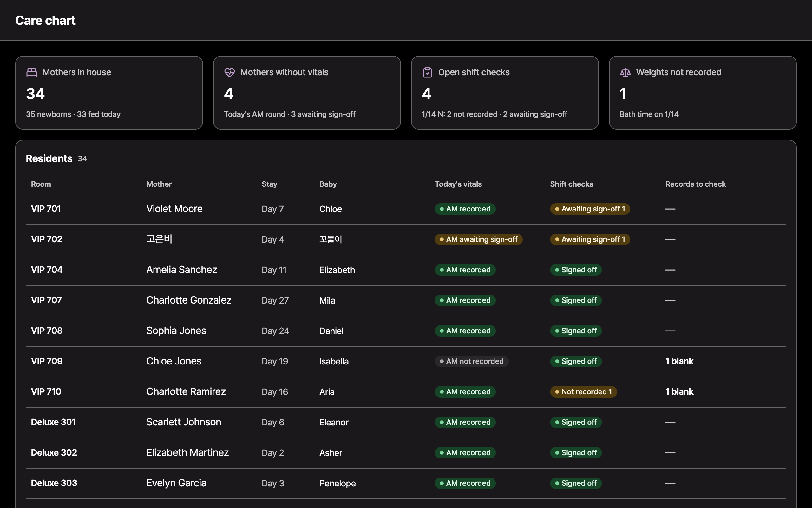
Task: Click the Shift checks column header
Action: coord(572,184)
